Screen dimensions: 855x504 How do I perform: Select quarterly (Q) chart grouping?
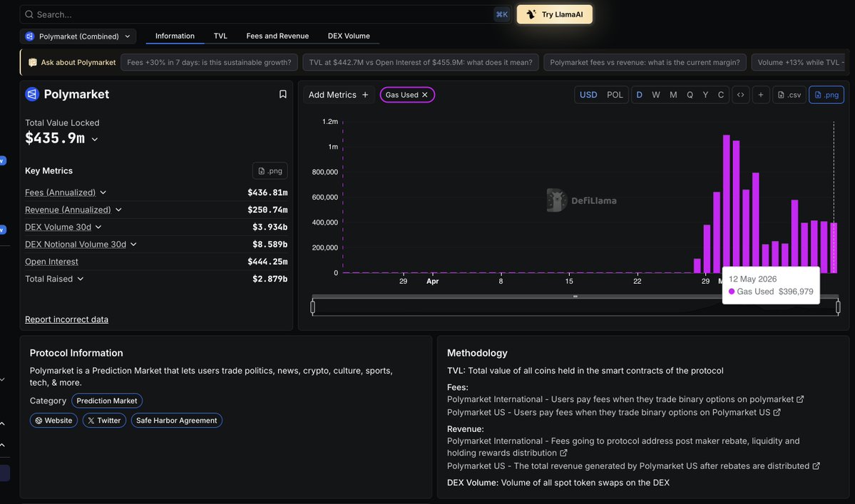tap(690, 95)
